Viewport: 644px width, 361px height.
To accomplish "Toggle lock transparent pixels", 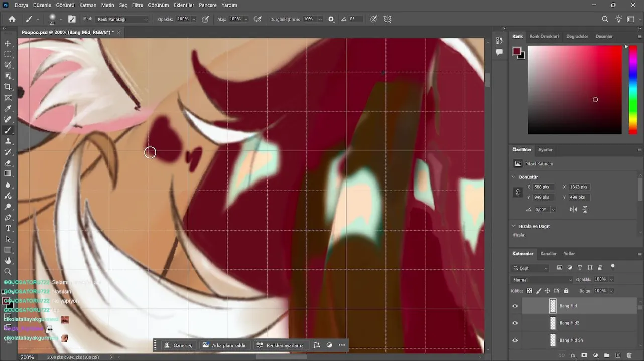I will pos(529,291).
